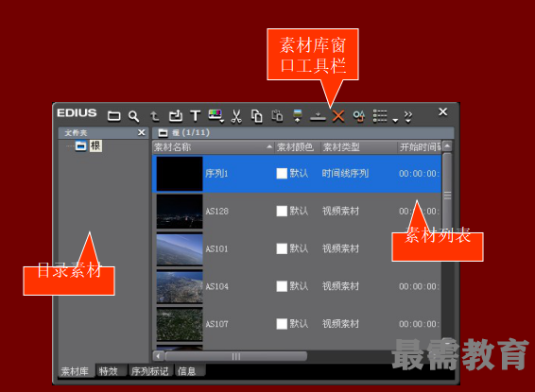Select the AS104 clip thumbnail
Viewport: 535px width, 392px height.
click(x=180, y=286)
